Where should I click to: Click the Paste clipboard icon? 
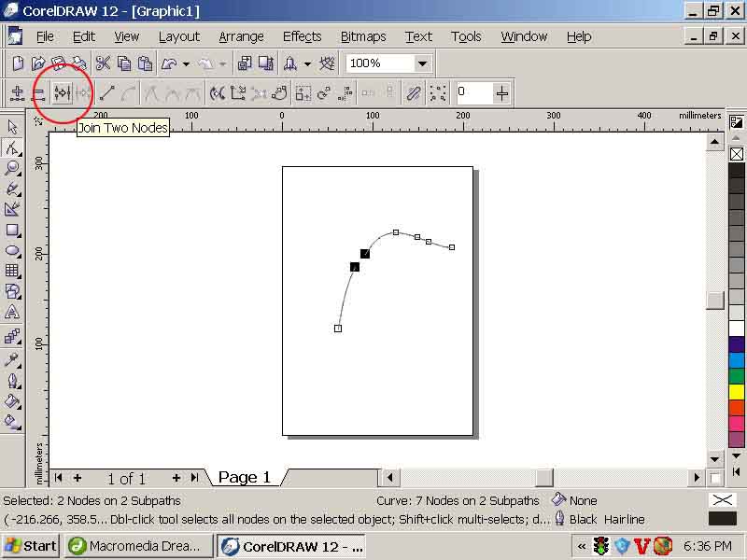tap(145, 63)
